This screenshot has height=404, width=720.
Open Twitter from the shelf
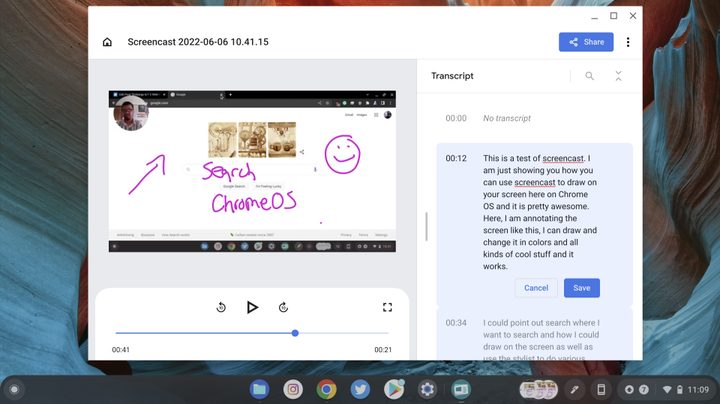[360, 390]
